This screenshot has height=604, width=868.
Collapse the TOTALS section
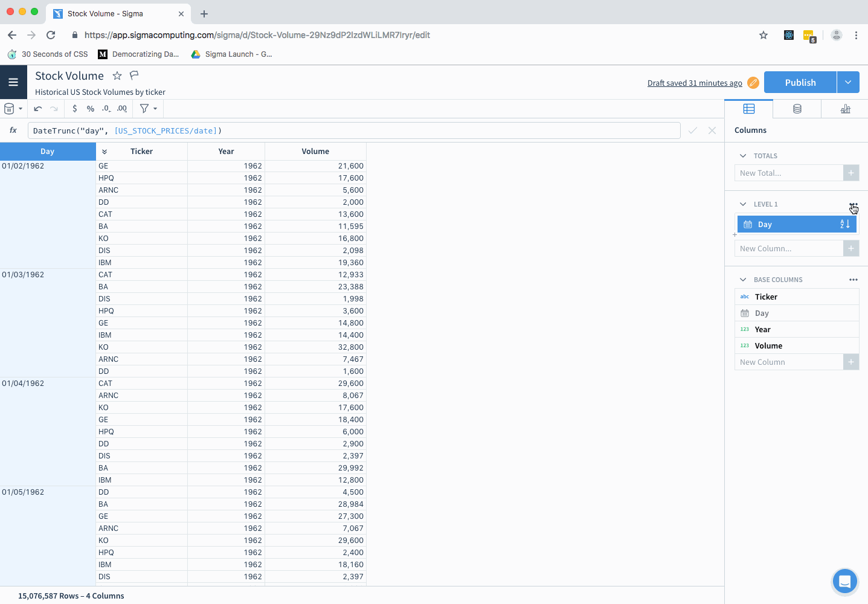pyautogui.click(x=743, y=156)
